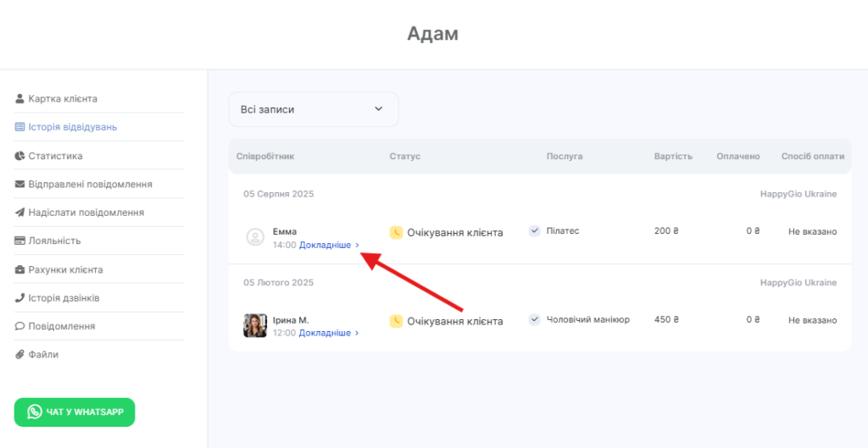Toggle the checkmark next to Пілатес service

click(534, 231)
